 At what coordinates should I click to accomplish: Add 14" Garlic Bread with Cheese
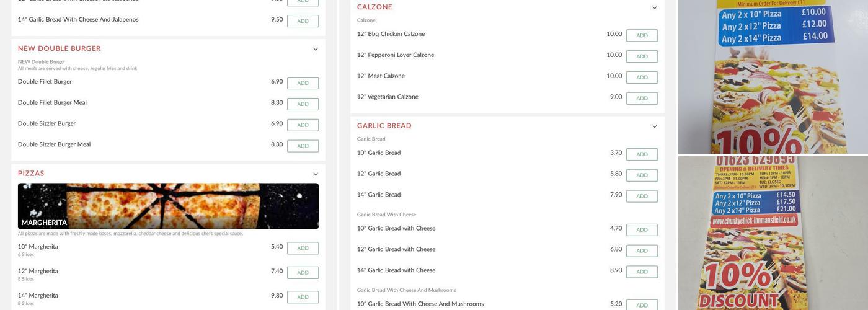(x=642, y=272)
